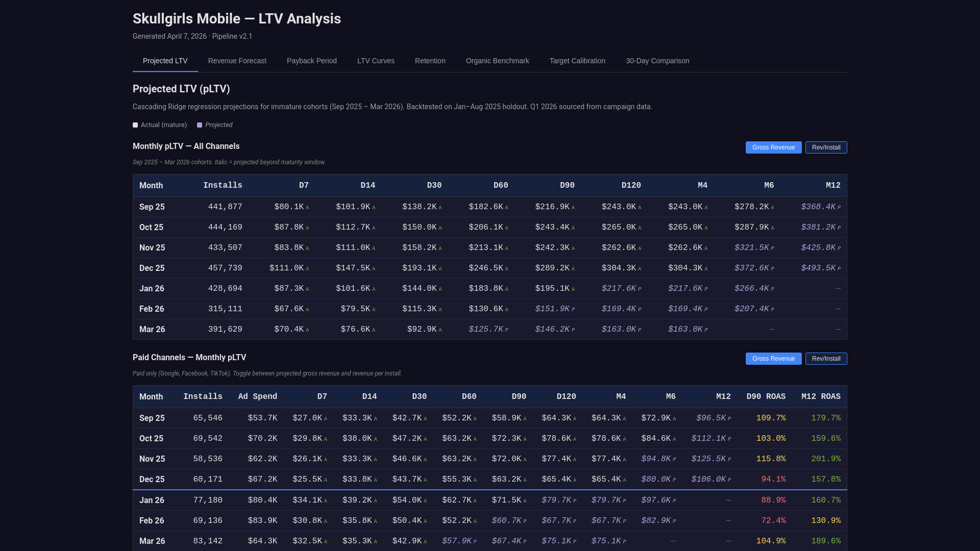The image size is (980, 551).
Task: Open the LTV Curves tab
Action: click(376, 61)
